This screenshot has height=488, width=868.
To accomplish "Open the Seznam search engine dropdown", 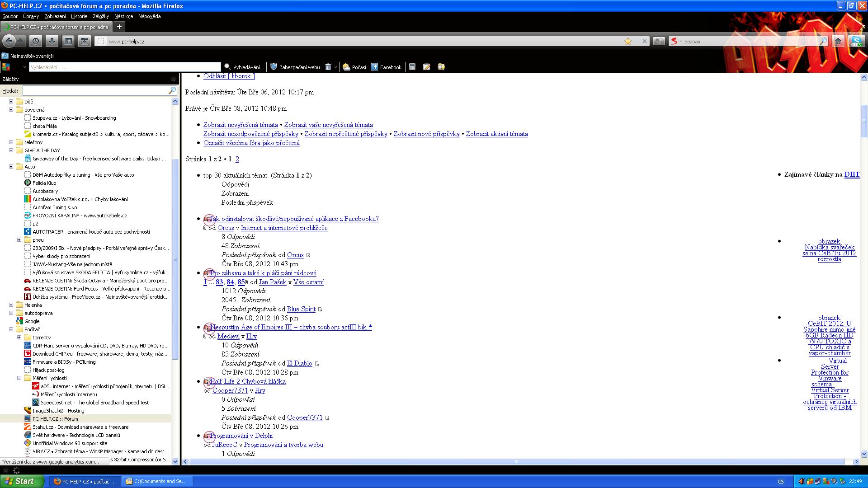I will pyautogui.click(x=676, y=41).
